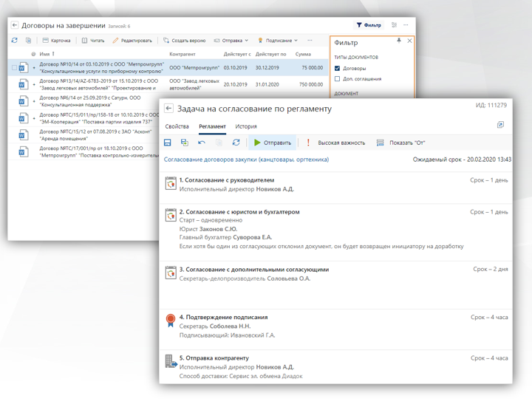
Task: Open view settings icon beside Фильтр button
Action: click(x=394, y=25)
